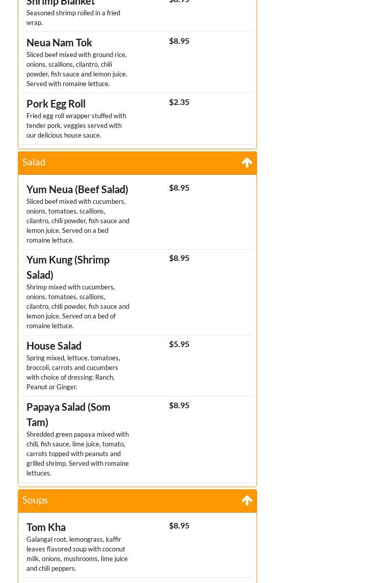Click the up arrow in the Soups header

coord(247,500)
